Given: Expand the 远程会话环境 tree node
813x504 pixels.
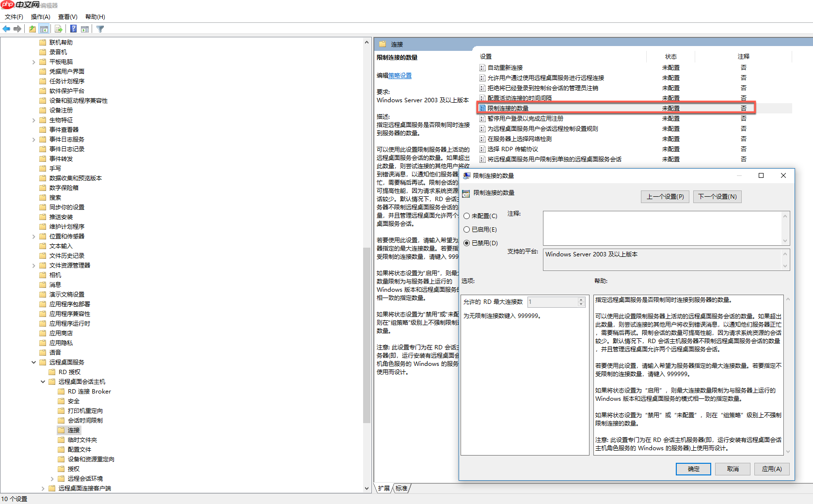Looking at the screenshot, I should click(x=52, y=479).
